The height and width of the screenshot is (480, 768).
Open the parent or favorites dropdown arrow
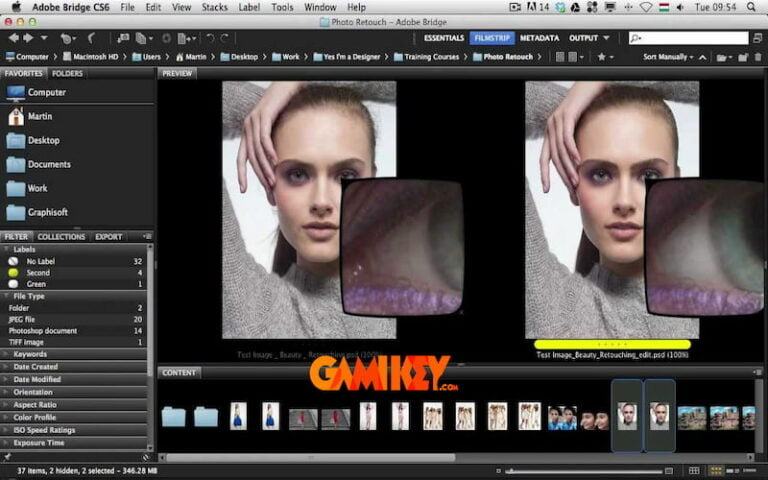[44, 38]
